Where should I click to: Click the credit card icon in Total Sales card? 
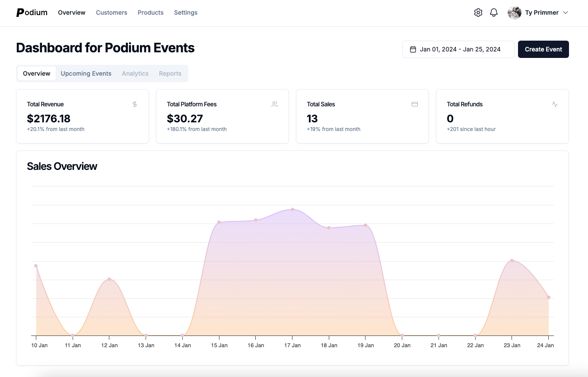click(415, 104)
